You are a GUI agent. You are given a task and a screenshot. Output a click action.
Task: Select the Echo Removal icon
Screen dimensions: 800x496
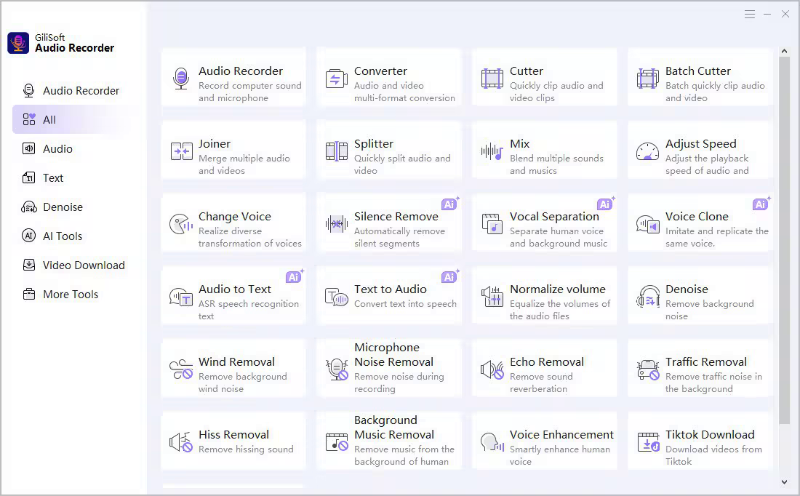(x=492, y=370)
